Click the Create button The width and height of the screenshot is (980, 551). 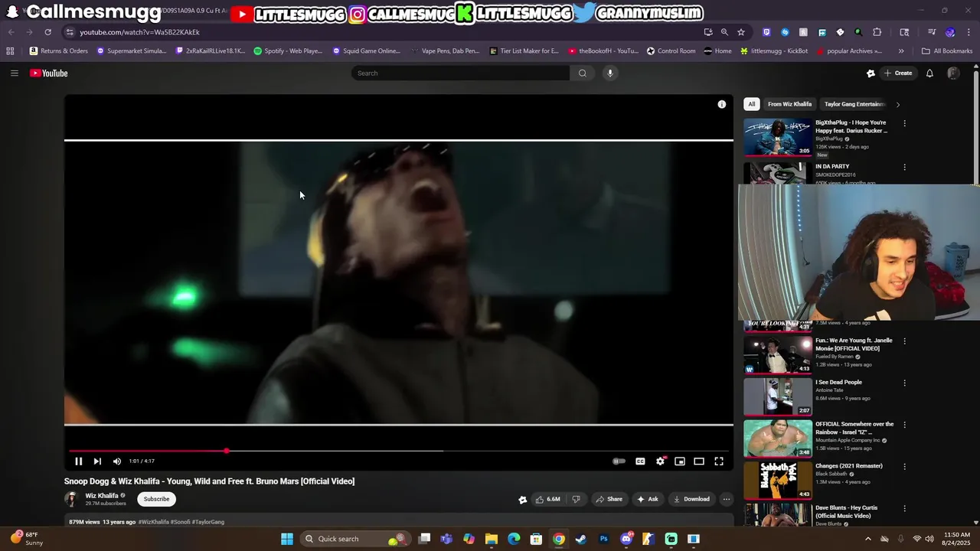click(898, 73)
